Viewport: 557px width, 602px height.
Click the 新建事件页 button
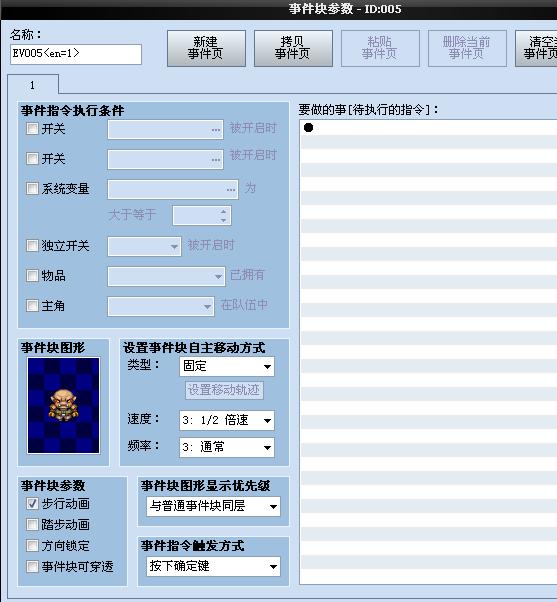pyautogui.click(x=206, y=48)
